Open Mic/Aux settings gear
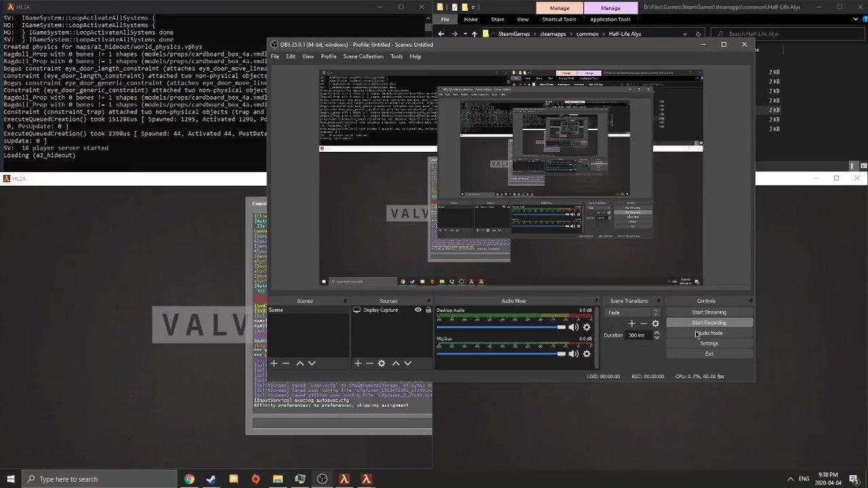This screenshot has width=868, height=488. [x=587, y=354]
